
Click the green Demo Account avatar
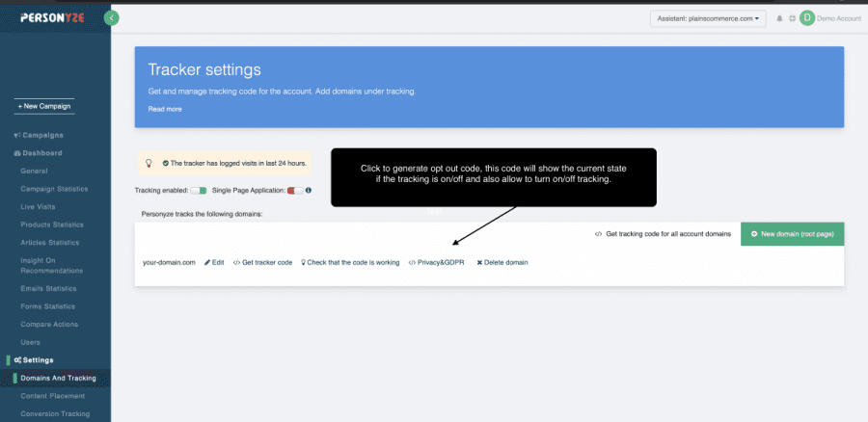[x=806, y=17]
